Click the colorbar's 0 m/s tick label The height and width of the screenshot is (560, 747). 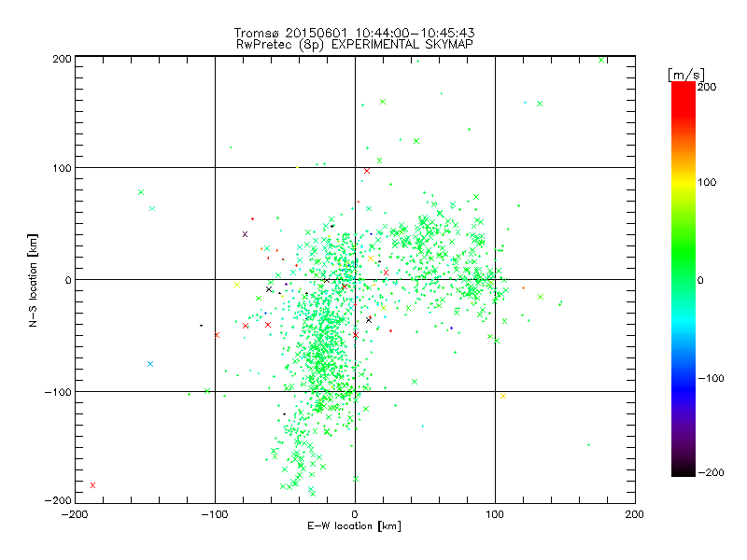pos(700,280)
